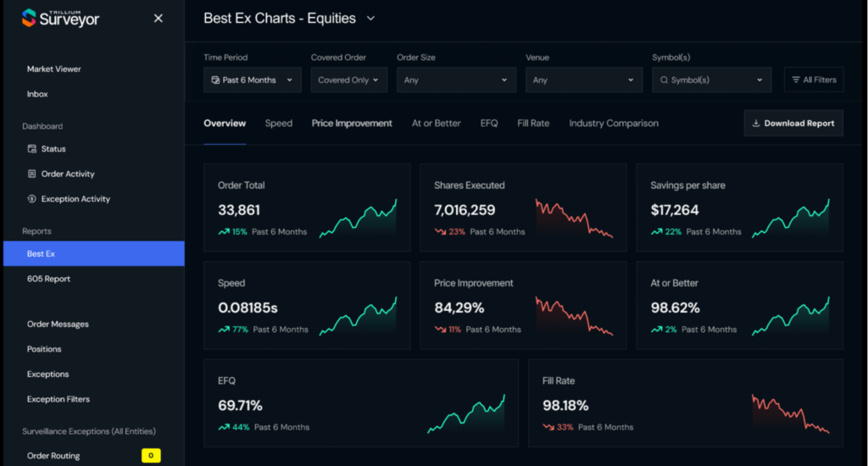Click the Order Routing count badge
This screenshot has width=868, height=466.
click(x=151, y=456)
